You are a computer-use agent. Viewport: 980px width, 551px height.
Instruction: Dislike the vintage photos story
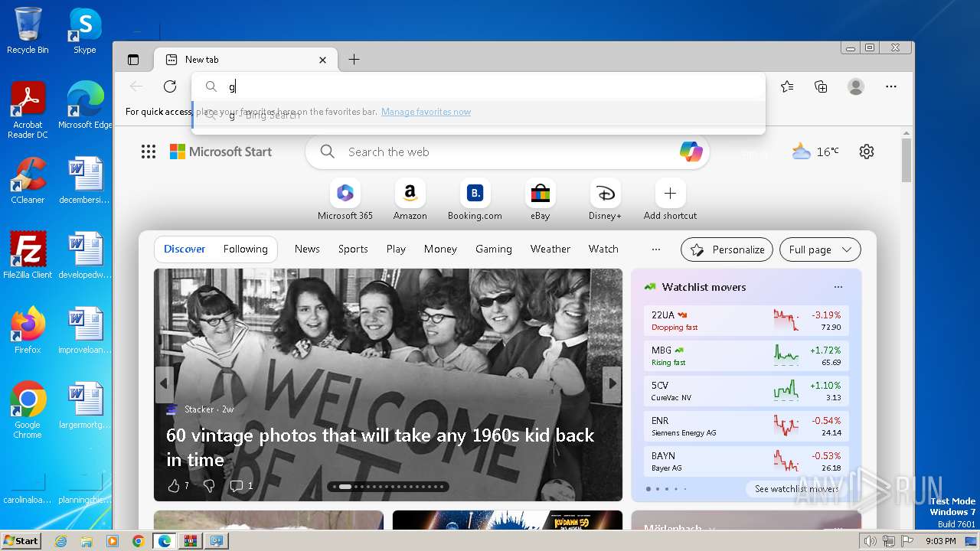209,486
